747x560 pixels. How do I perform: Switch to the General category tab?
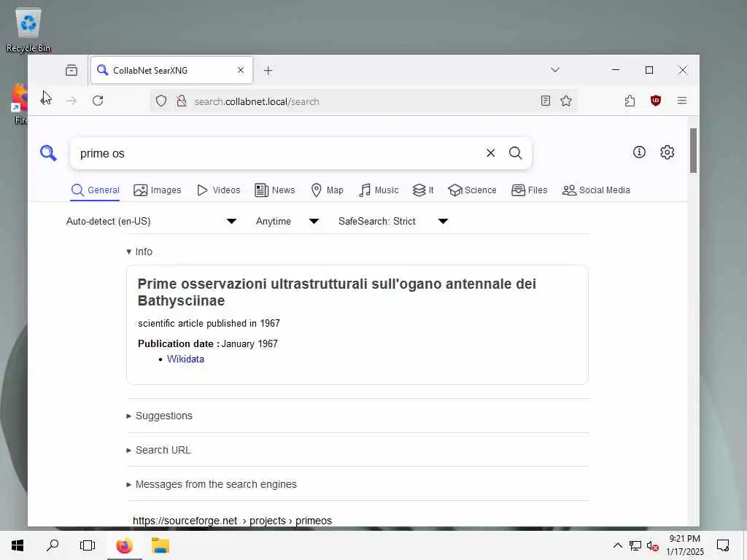[96, 190]
